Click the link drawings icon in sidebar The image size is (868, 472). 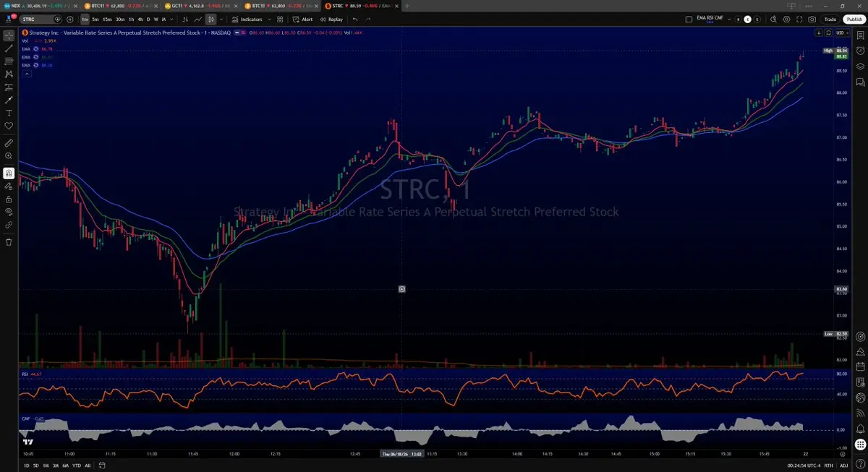pyautogui.click(x=9, y=225)
